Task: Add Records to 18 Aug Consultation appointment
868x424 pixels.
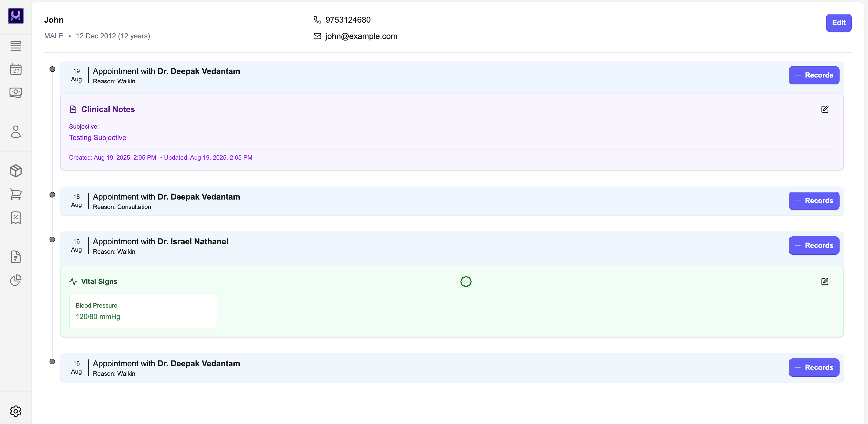Action: click(x=813, y=201)
